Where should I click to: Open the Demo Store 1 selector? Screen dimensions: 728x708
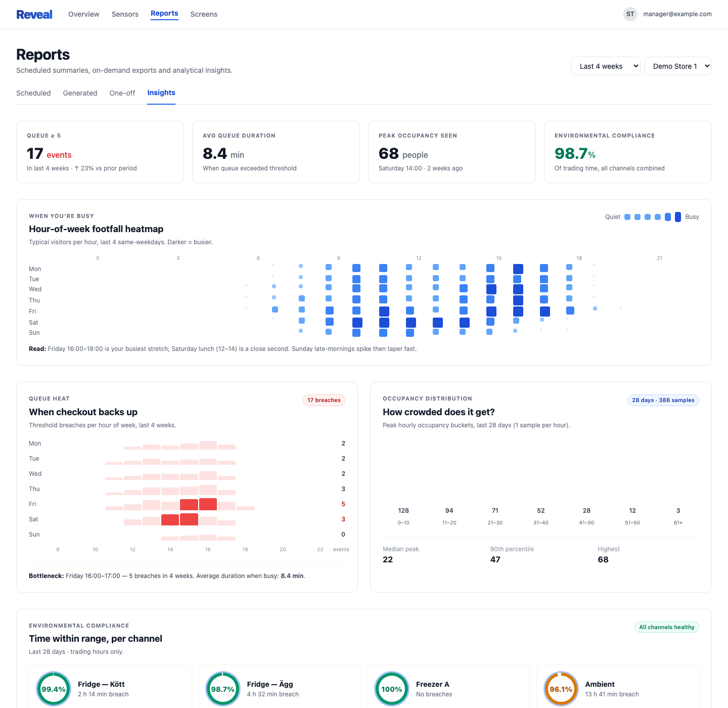coord(678,66)
